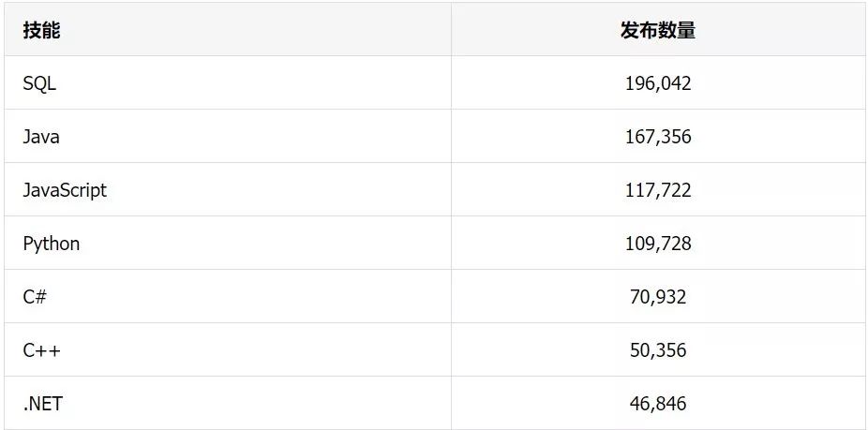Click the 发布数量 column header

coord(659,29)
